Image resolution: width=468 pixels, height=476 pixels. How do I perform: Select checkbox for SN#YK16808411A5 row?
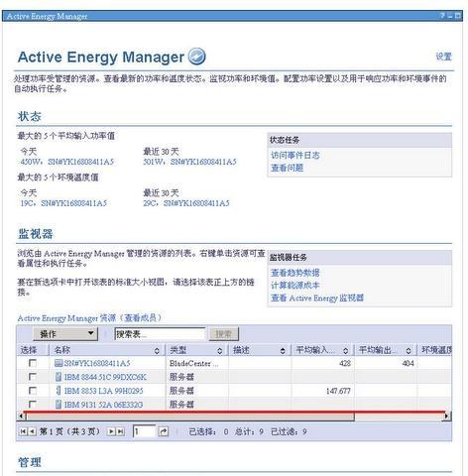(x=33, y=363)
